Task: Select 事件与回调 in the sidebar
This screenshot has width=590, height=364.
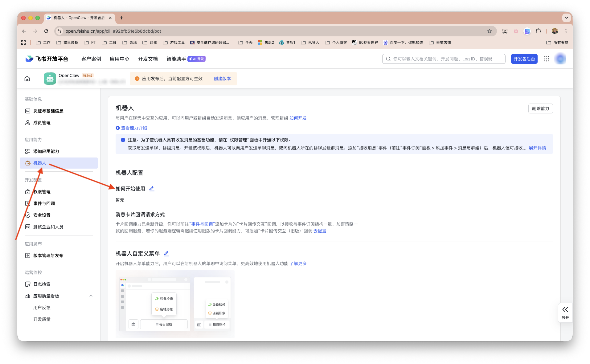Action: [x=44, y=203]
